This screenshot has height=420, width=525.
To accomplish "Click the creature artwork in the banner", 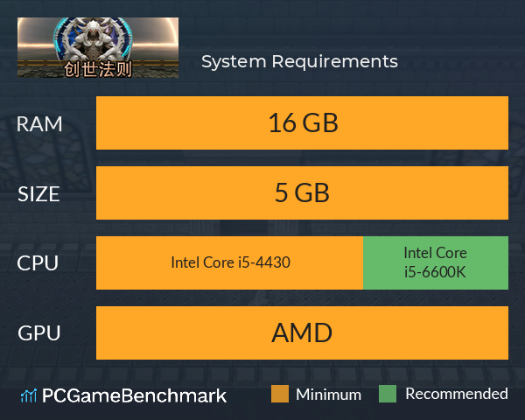I will pos(92,39).
